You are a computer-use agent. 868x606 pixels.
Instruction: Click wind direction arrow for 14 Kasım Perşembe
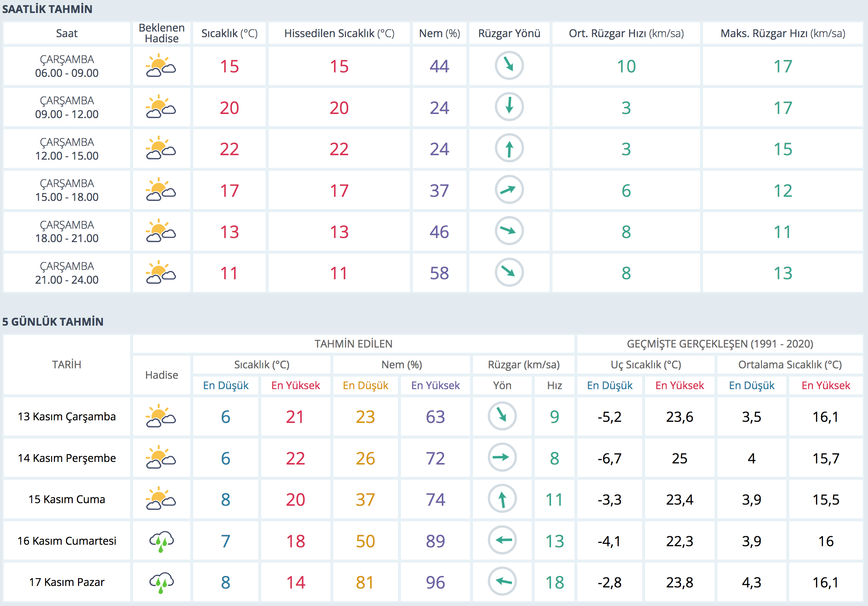click(x=502, y=457)
